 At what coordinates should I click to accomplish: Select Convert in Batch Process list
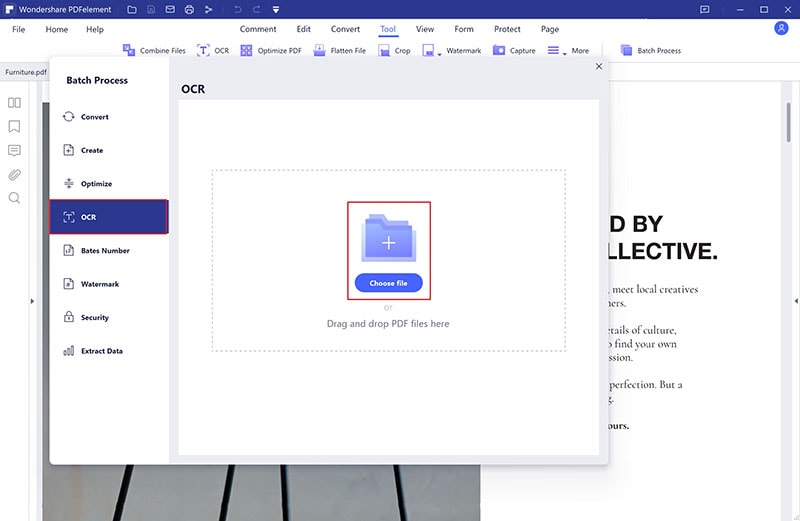[109, 117]
